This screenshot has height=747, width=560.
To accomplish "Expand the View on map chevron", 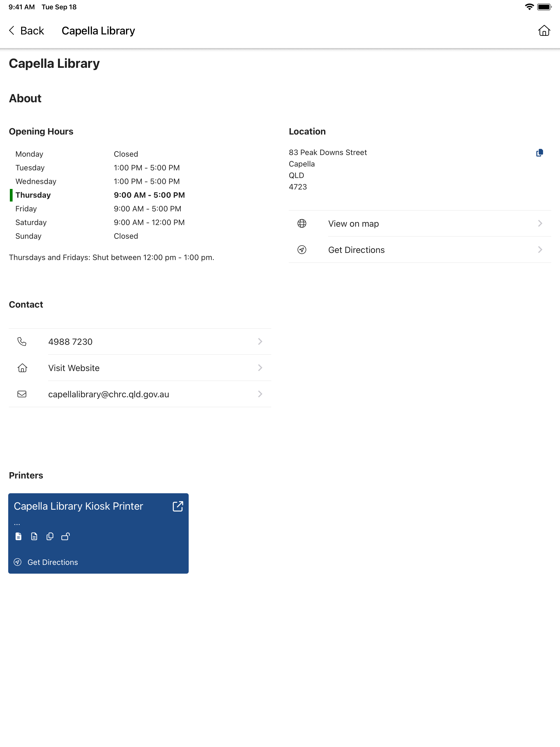I will coord(540,224).
